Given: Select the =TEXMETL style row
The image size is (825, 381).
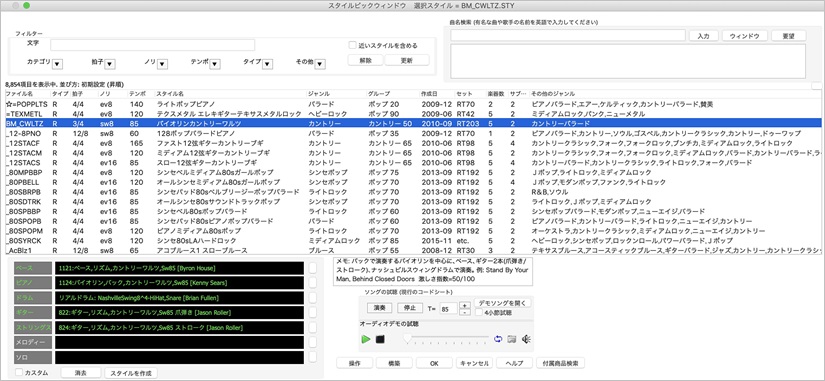Looking at the screenshot, I should point(413,114).
